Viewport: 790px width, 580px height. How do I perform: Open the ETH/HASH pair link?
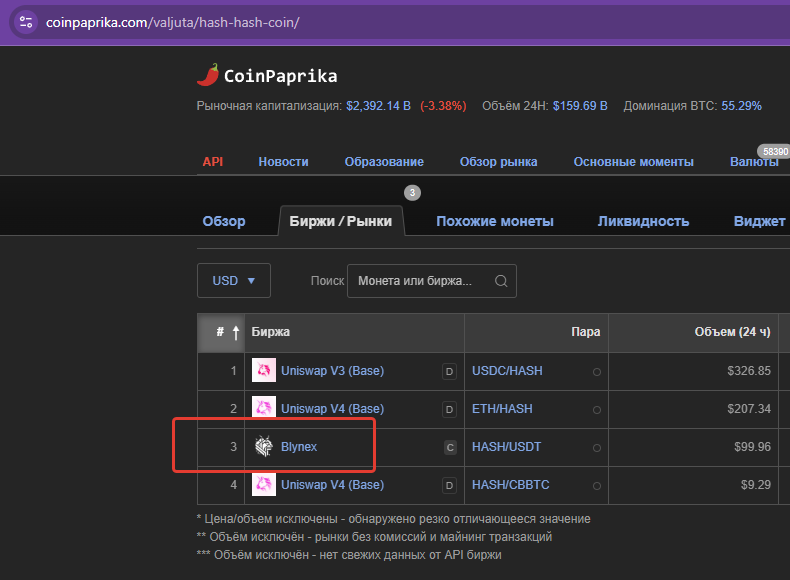pyautogui.click(x=502, y=409)
